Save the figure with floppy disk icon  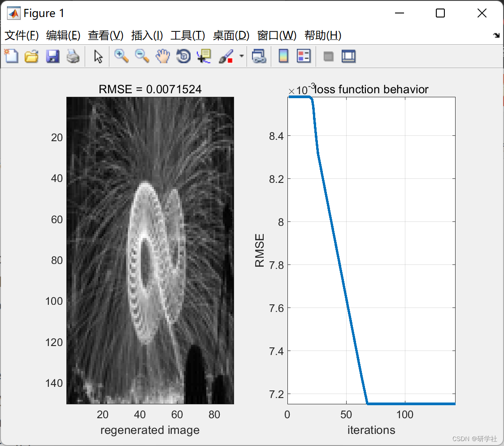(52, 56)
